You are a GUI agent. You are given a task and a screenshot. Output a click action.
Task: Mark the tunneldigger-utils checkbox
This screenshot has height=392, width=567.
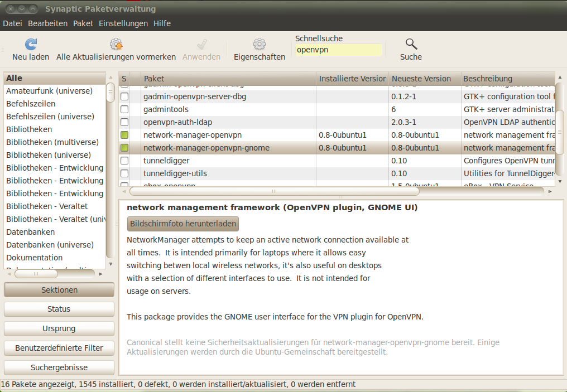[x=124, y=173]
